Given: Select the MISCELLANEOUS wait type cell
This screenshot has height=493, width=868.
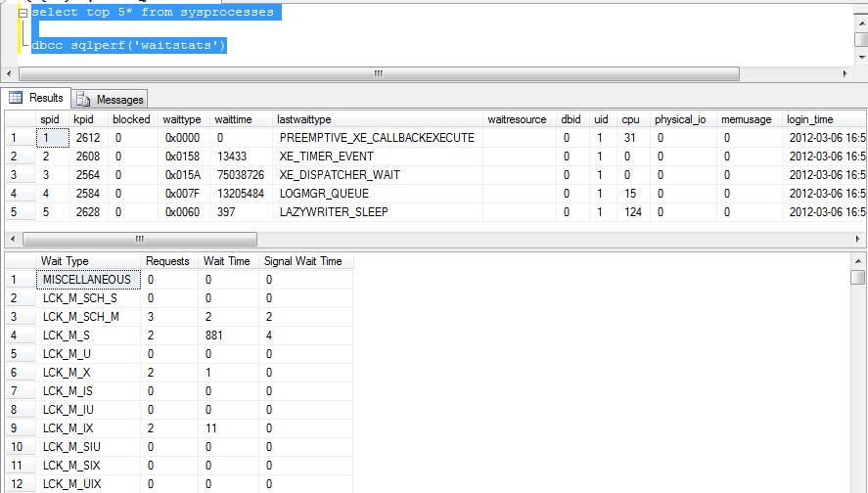Looking at the screenshot, I should pyautogui.click(x=86, y=280).
